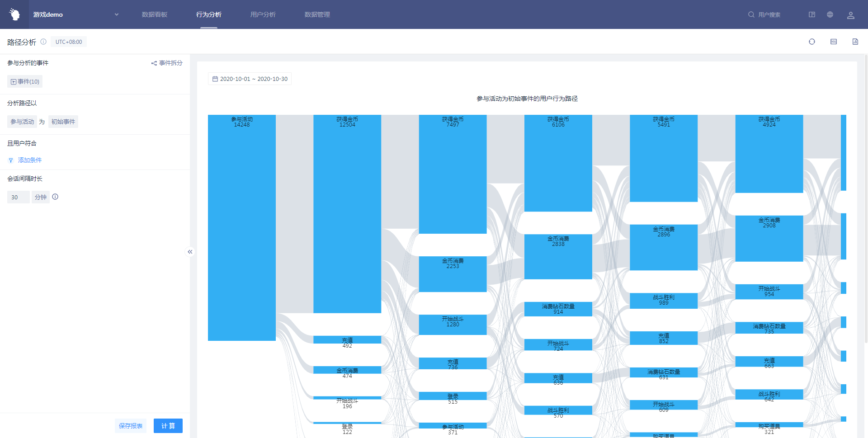This screenshot has height=438, width=868.
Task: Open the 初始事件 event position dropdown
Action: [x=63, y=122]
